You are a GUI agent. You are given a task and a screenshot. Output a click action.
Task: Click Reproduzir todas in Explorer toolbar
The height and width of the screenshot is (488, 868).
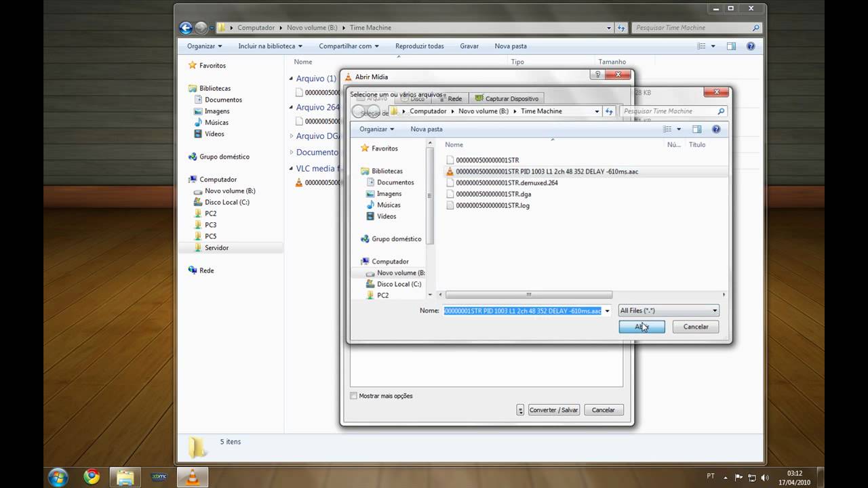[420, 46]
